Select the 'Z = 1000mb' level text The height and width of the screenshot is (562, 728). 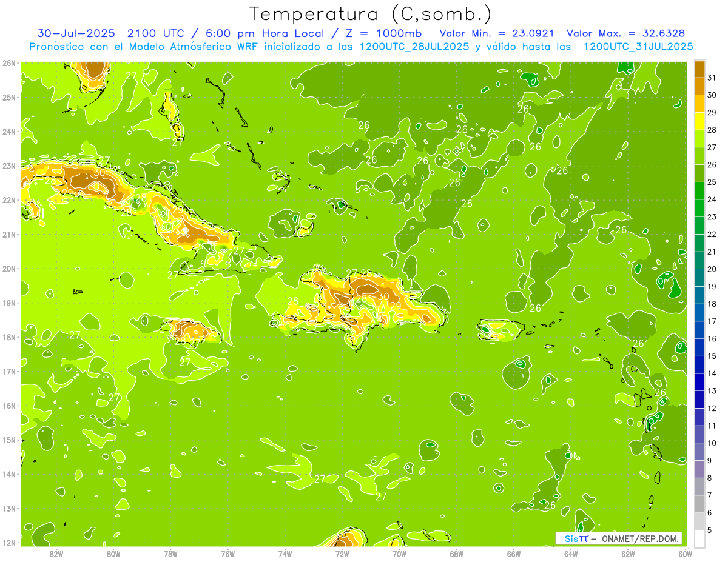[x=385, y=33]
